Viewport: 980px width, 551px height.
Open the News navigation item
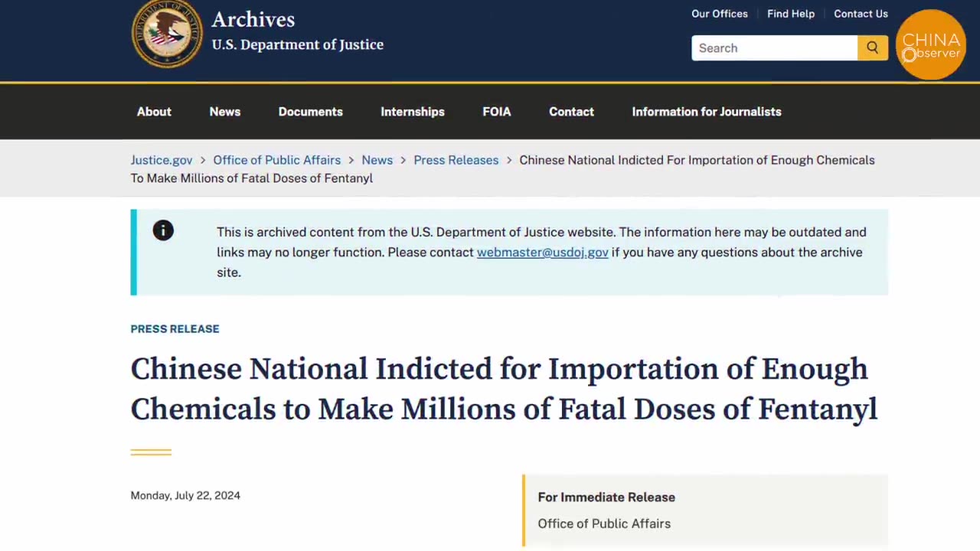tap(225, 112)
